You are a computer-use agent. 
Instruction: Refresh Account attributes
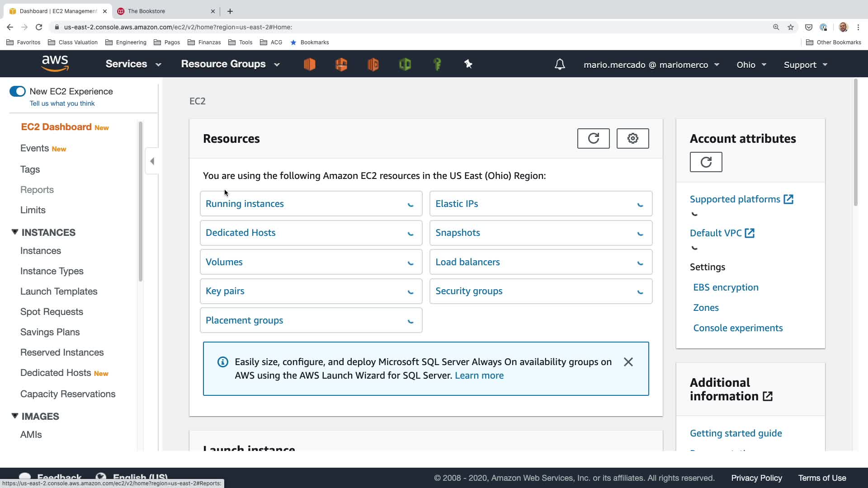(706, 162)
